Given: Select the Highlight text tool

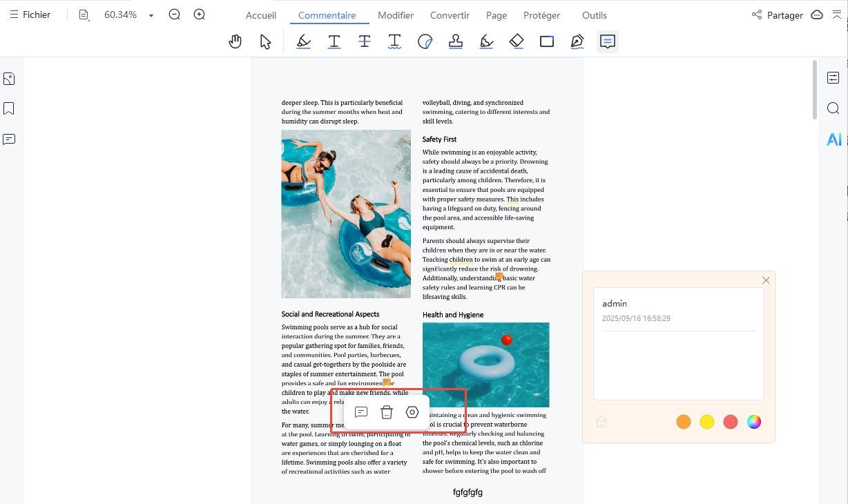Looking at the screenshot, I should point(303,42).
